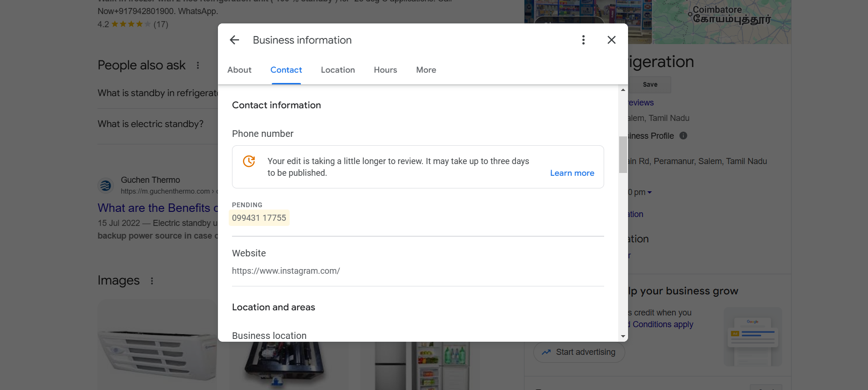Open the Location tab
The image size is (868, 390).
(x=338, y=70)
